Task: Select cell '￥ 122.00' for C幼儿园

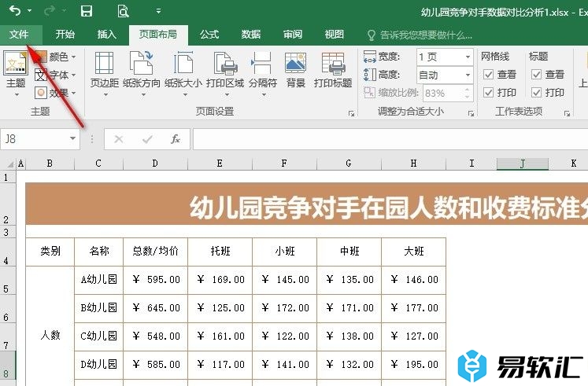Action: 285,336
